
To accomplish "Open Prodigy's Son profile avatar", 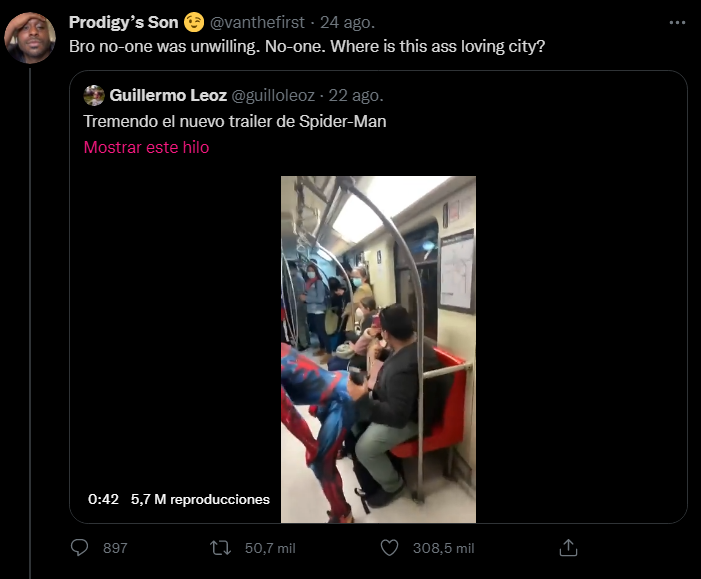I will (x=30, y=38).
